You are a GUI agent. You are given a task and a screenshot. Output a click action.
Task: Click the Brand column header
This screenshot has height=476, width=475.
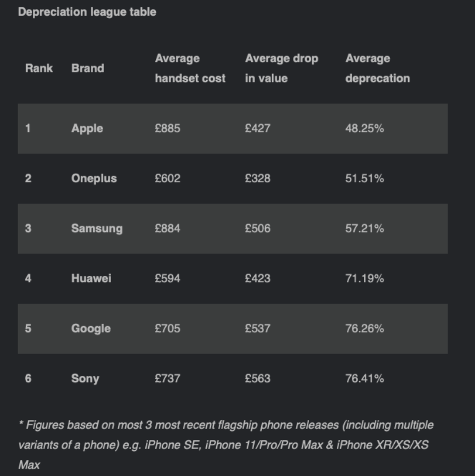87,68
